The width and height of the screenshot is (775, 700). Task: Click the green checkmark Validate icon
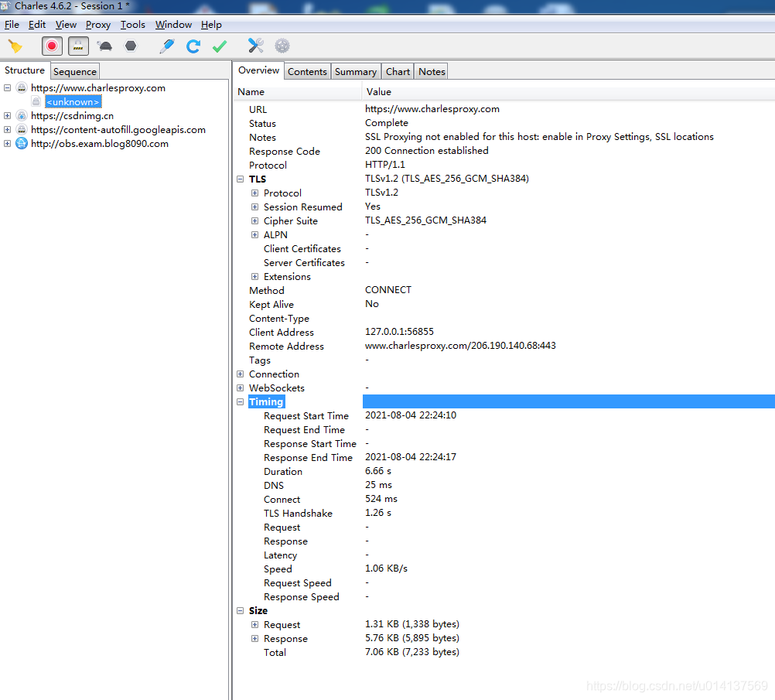[220, 46]
